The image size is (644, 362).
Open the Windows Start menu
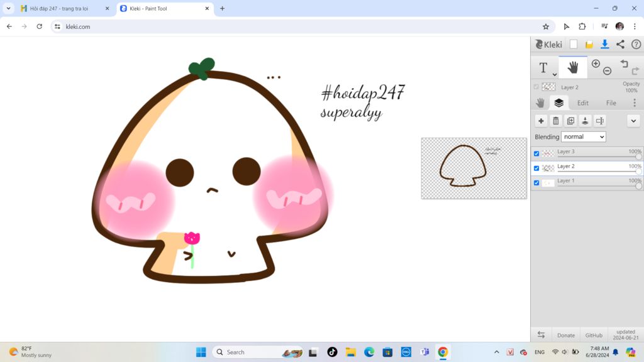tap(201, 352)
